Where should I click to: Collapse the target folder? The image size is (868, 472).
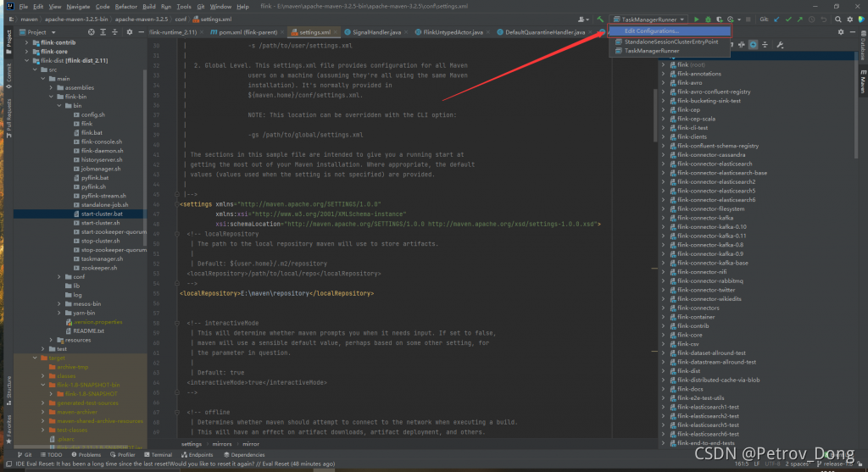pos(35,358)
